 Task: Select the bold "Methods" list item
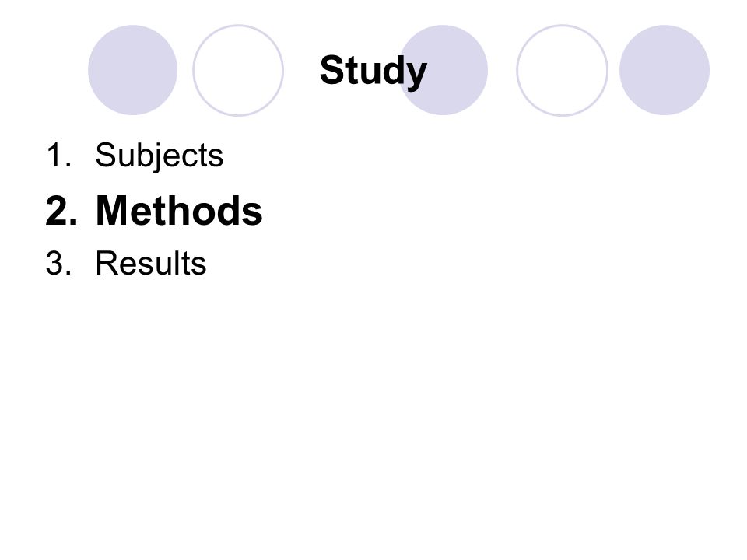coord(179,211)
